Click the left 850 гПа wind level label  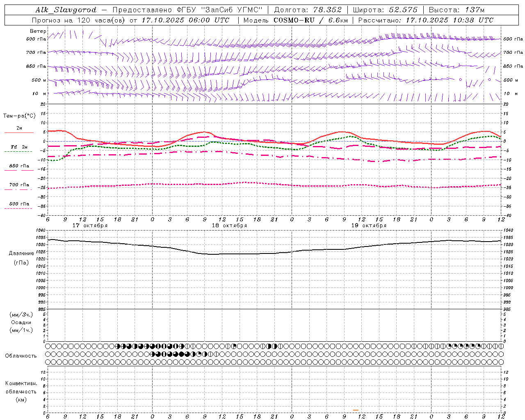click(x=36, y=66)
